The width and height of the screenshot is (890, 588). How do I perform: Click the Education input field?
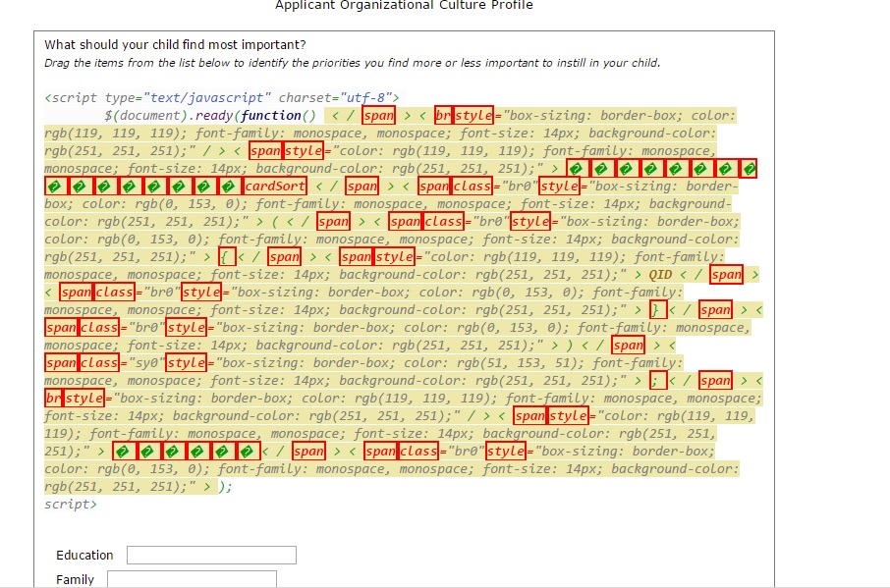[211, 556]
